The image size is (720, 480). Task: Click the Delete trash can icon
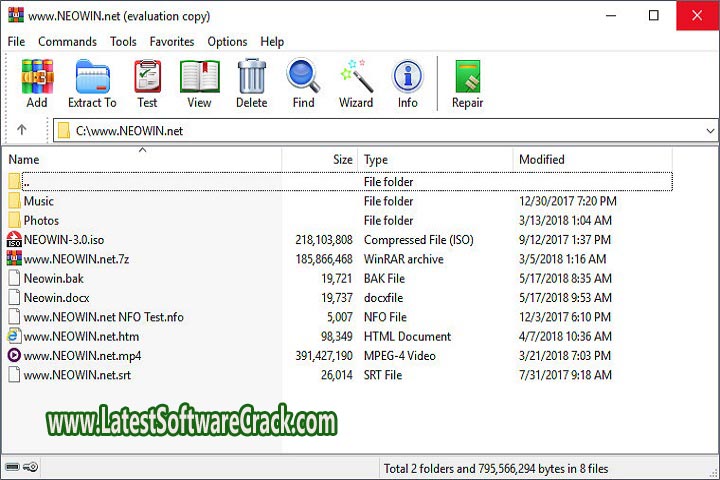251,78
